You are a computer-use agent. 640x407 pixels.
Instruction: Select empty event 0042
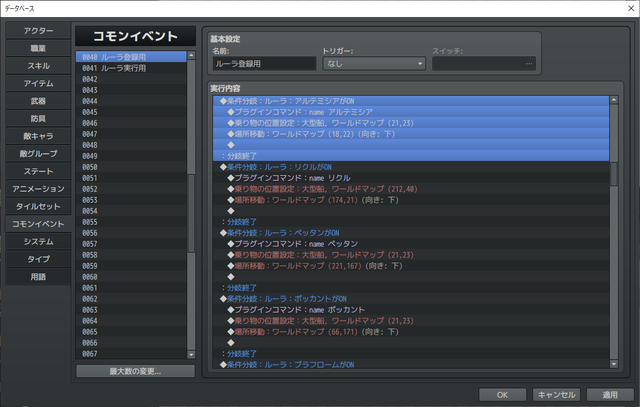click(x=131, y=79)
